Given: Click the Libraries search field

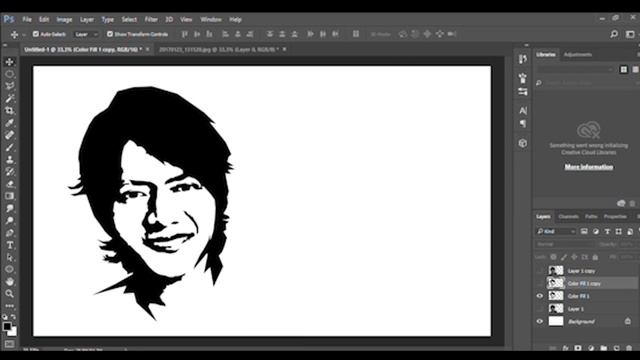Looking at the screenshot, I should click(588, 83).
